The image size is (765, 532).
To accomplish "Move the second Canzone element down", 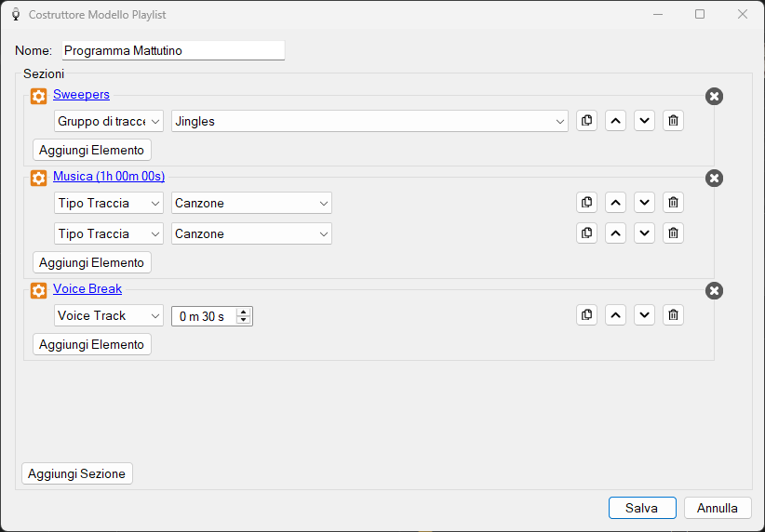I will click(x=644, y=233).
